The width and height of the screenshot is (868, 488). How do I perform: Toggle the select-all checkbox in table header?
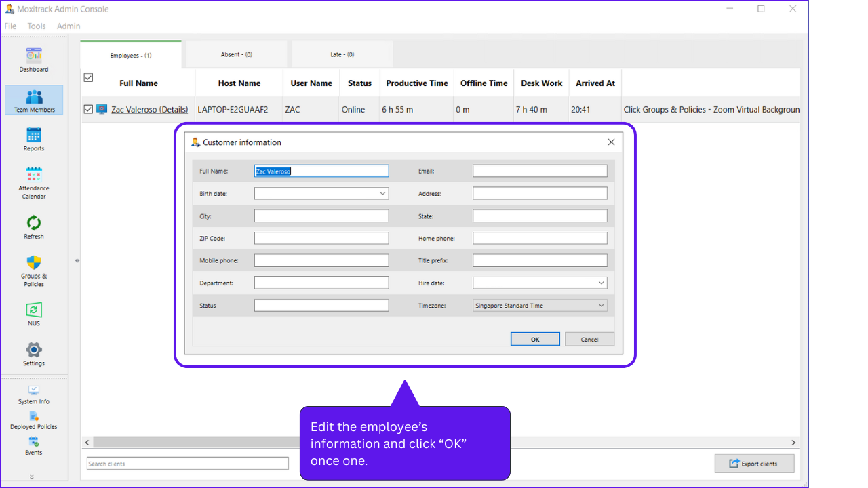point(88,78)
